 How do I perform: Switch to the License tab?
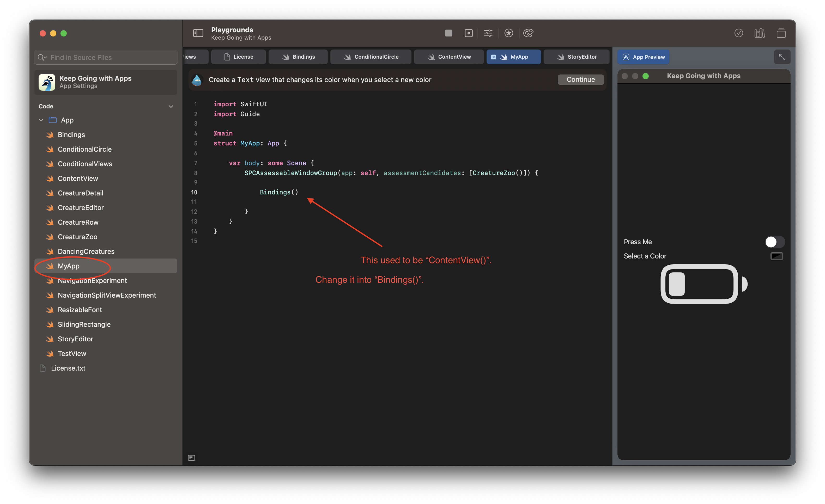click(x=238, y=57)
